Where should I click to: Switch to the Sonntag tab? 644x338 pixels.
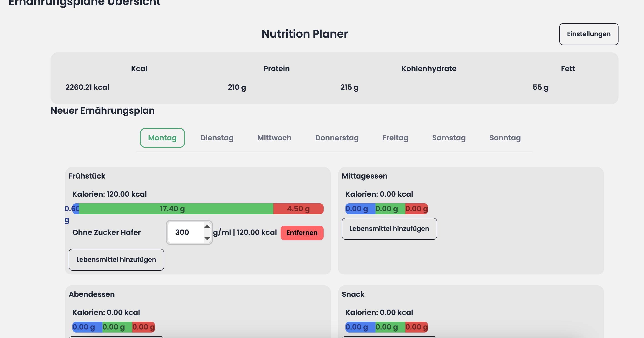tap(505, 138)
